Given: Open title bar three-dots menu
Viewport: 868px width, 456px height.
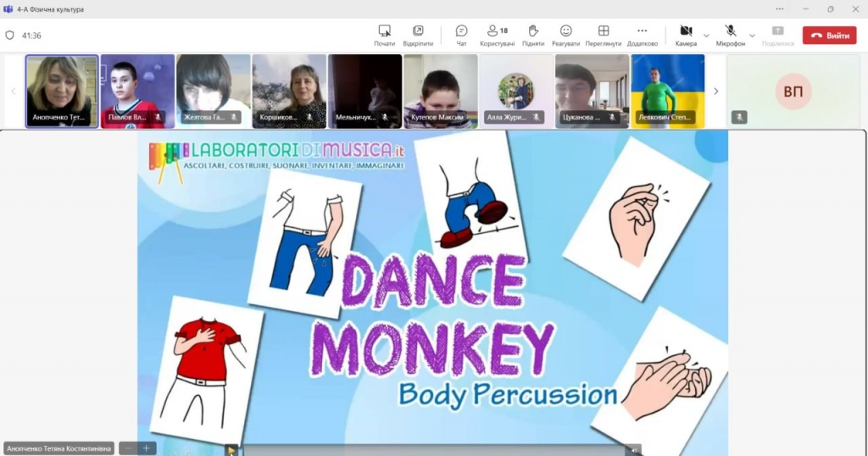Looking at the screenshot, I should [780, 9].
